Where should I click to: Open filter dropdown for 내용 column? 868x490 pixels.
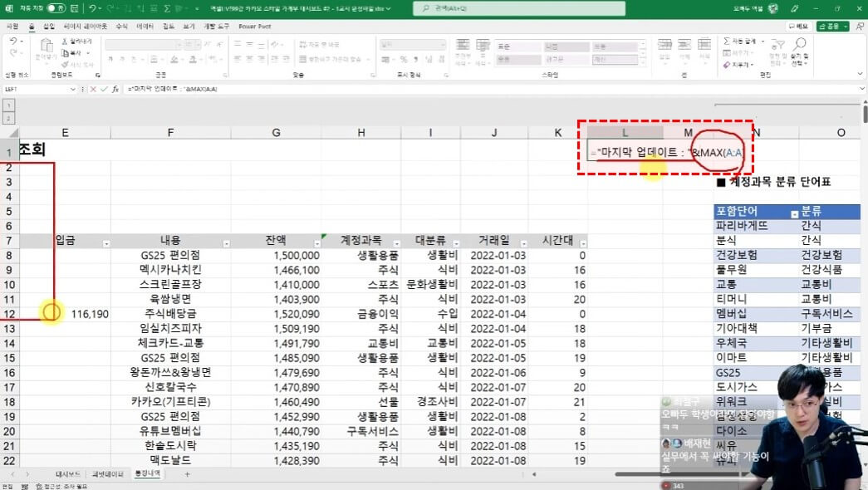(x=225, y=243)
